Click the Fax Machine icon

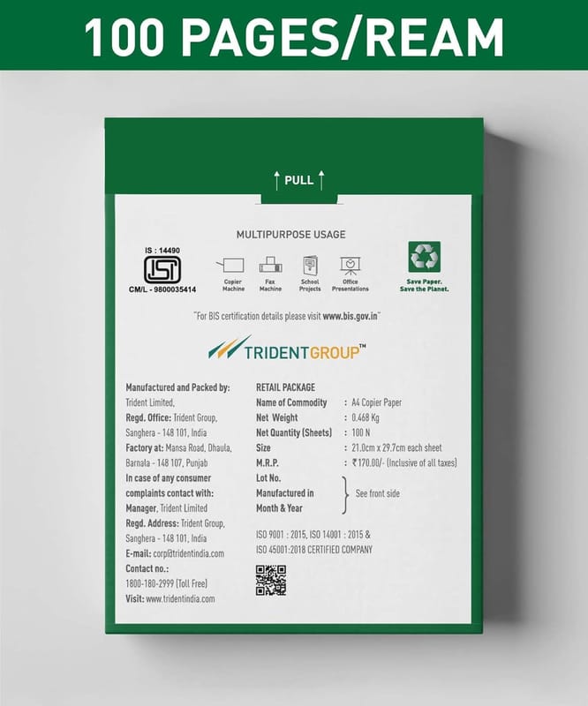point(270,266)
